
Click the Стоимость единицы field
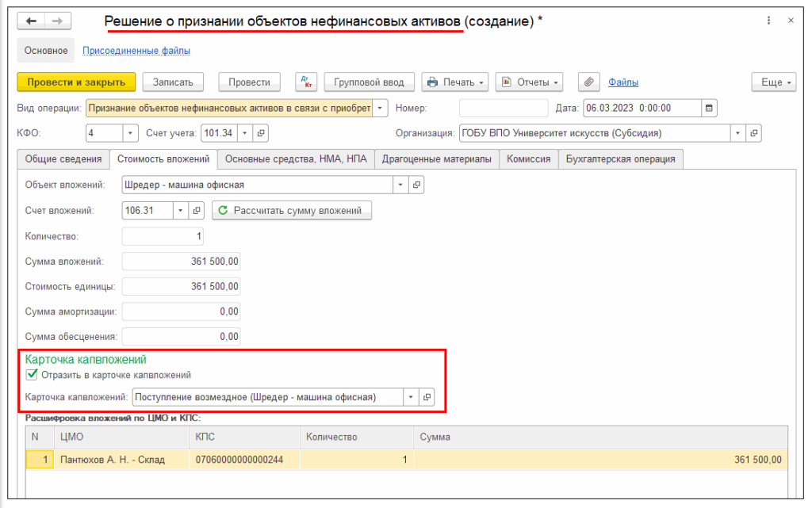coord(182,286)
